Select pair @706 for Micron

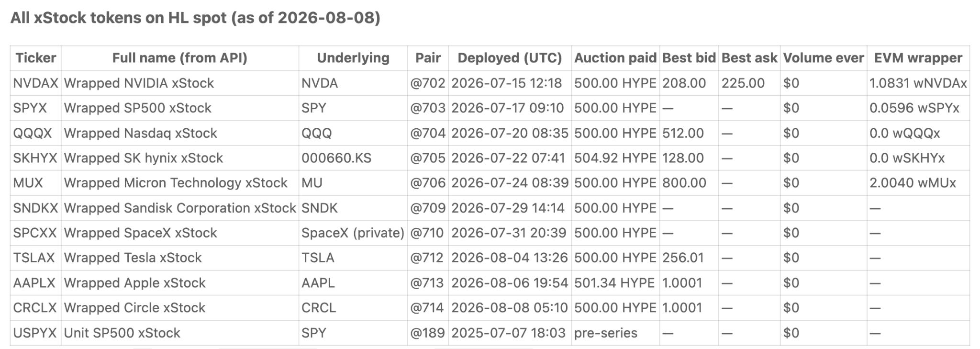pyautogui.click(x=428, y=183)
